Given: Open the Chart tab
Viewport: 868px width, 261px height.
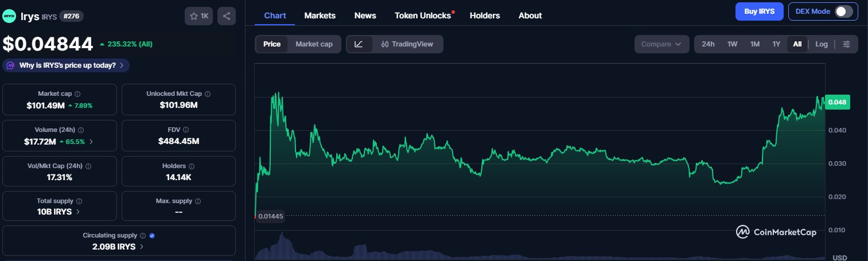Looking at the screenshot, I should click(274, 15).
